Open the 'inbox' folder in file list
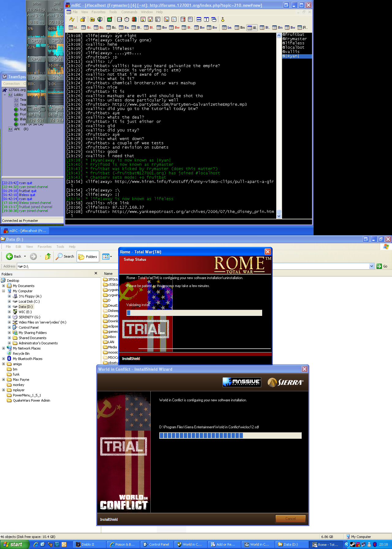This screenshot has height=549, width=392. 110,337
